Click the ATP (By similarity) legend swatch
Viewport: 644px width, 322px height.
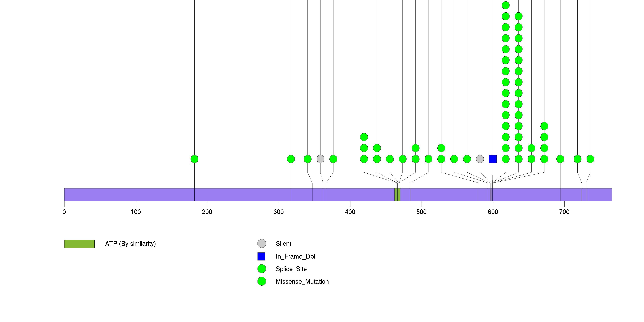79,244
